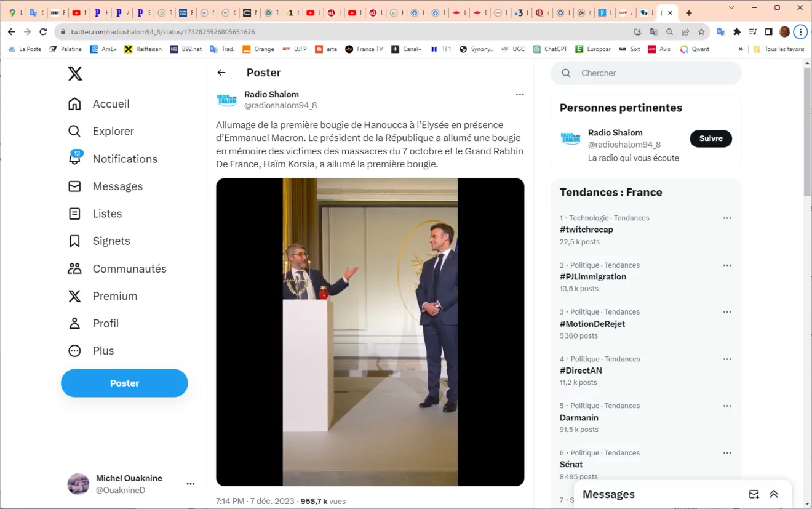Bookmark this page with the star icon
The image size is (812, 509).
(701, 31)
